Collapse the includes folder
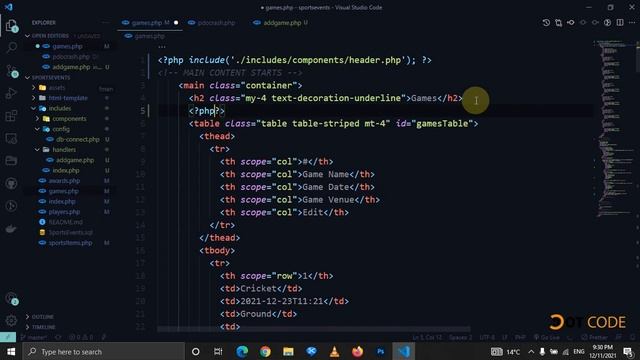640x360 pixels. pyautogui.click(x=60, y=108)
